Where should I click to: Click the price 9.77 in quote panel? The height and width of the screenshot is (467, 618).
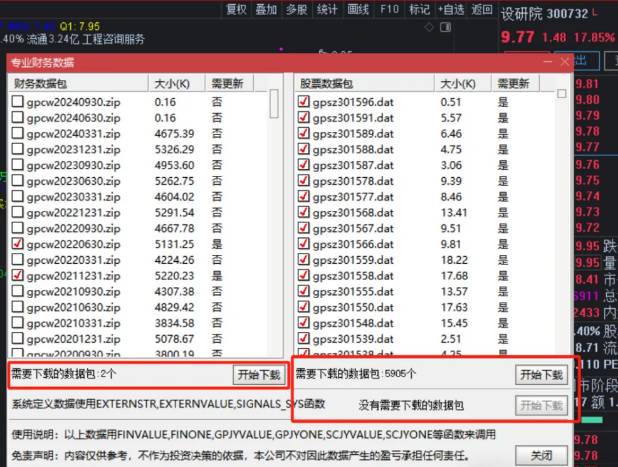(x=517, y=37)
